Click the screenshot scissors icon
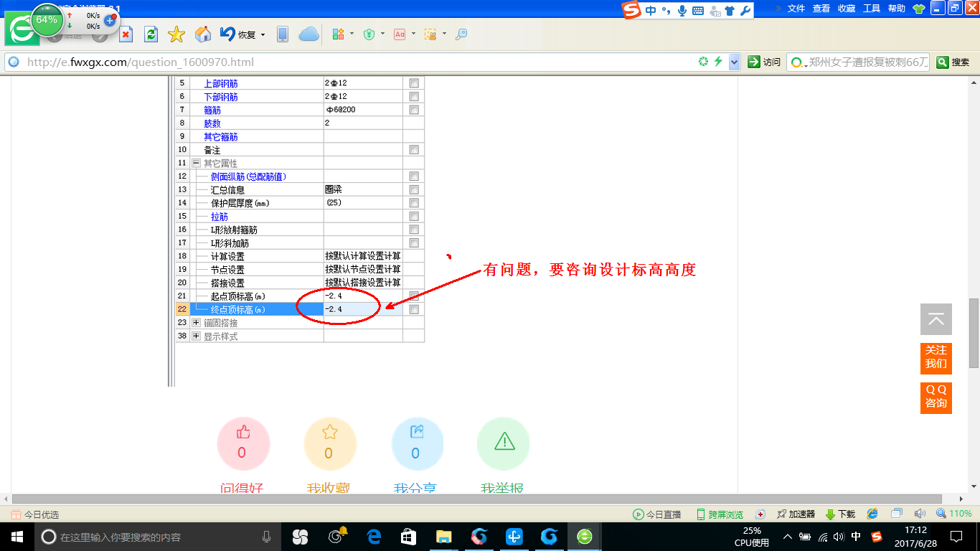Image resolution: width=980 pixels, height=551 pixels. pos(430,34)
